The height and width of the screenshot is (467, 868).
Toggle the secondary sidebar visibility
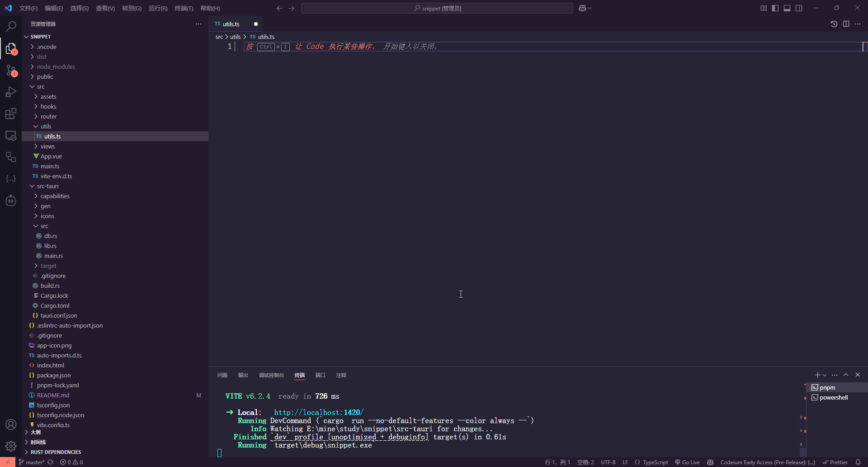click(799, 8)
